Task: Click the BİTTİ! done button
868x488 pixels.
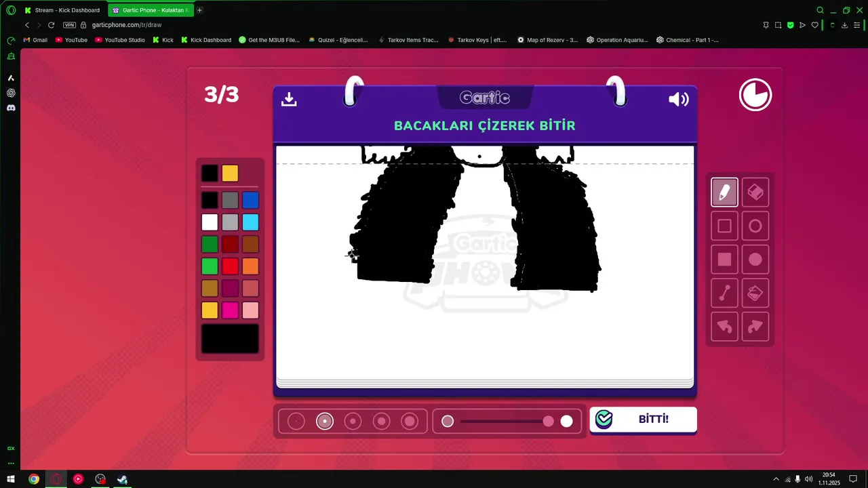Action: click(x=643, y=420)
